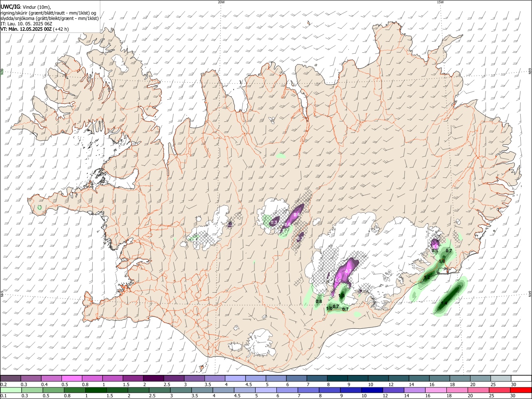This screenshot has height=399, width=532.
Task: Click the light lavender 4 swatch in the upper legend
Action: [235, 379]
